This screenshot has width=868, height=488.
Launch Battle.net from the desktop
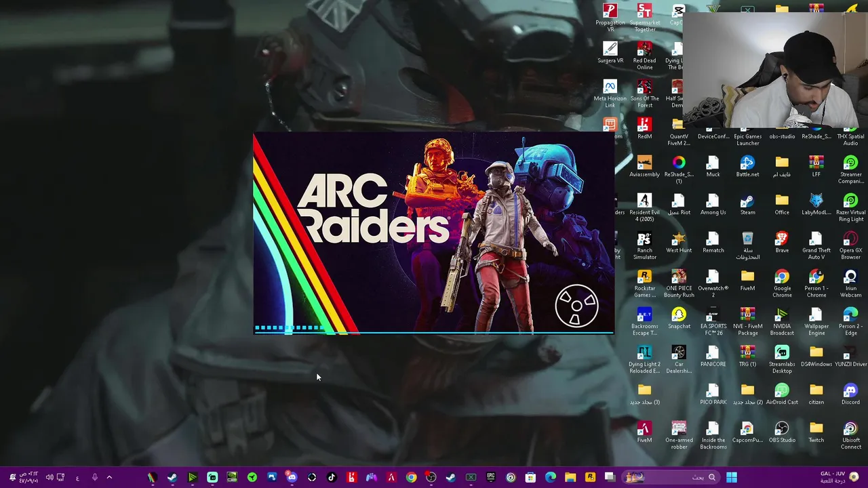[747, 167]
